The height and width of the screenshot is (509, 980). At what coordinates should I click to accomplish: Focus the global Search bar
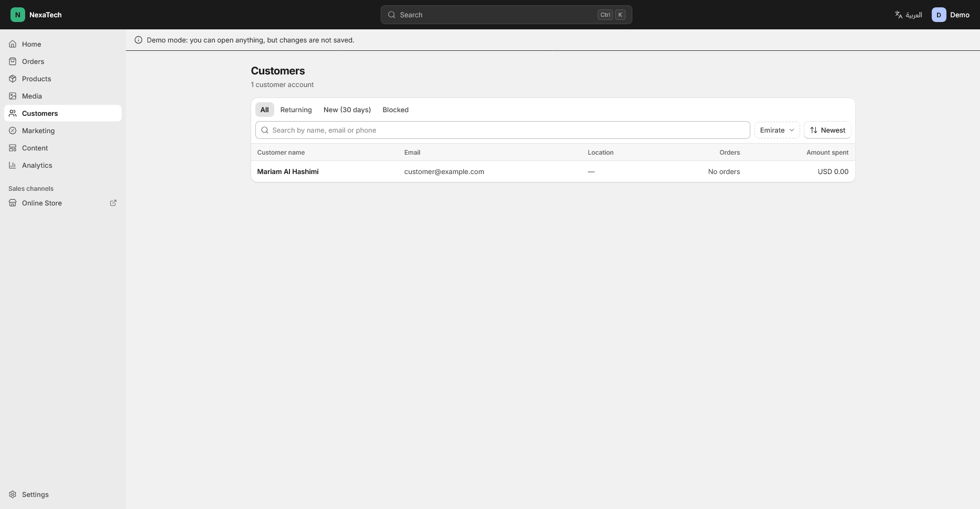tap(506, 15)
